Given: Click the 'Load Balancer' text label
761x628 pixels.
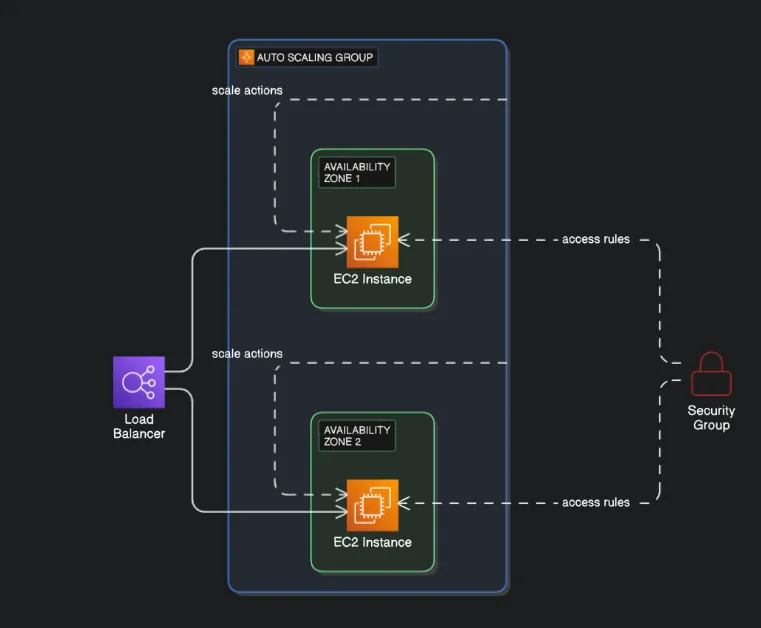Looking at the screenshot, I should 139,426.
